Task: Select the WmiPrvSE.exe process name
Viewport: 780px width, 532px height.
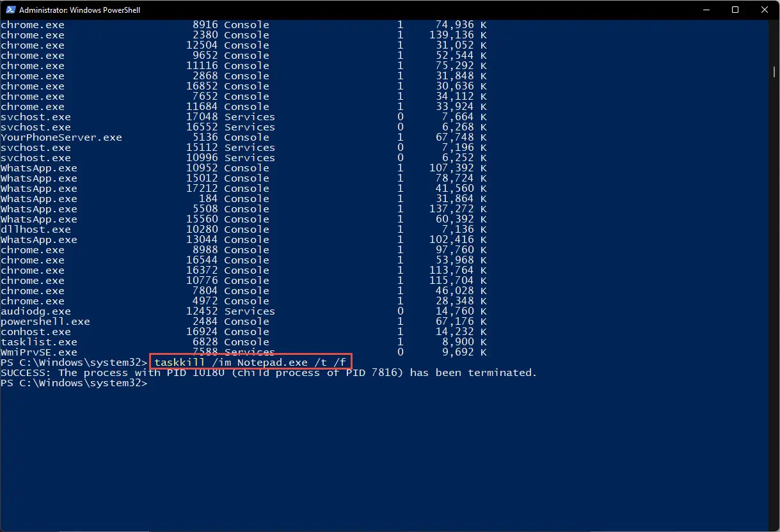Action: click(39, 352)
